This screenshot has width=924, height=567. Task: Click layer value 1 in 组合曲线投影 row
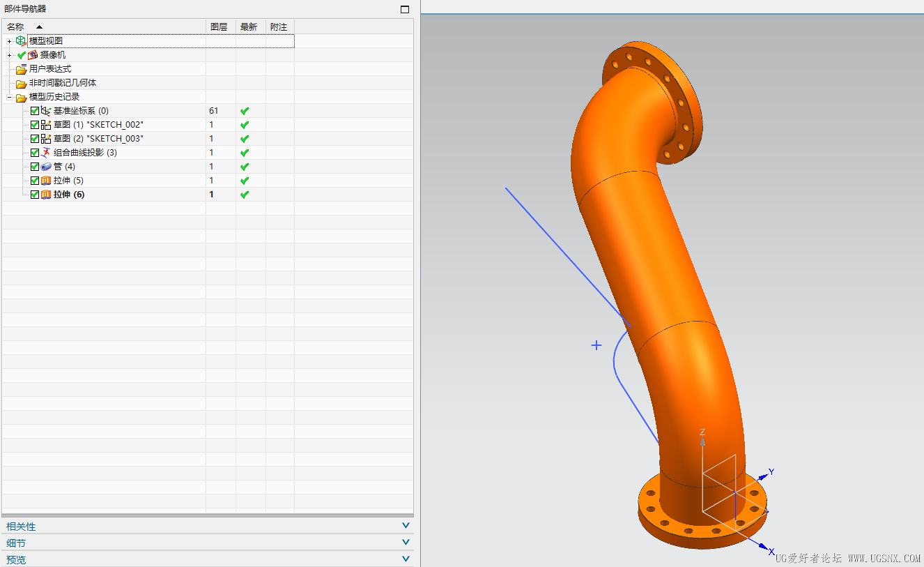tap(211, 153)
